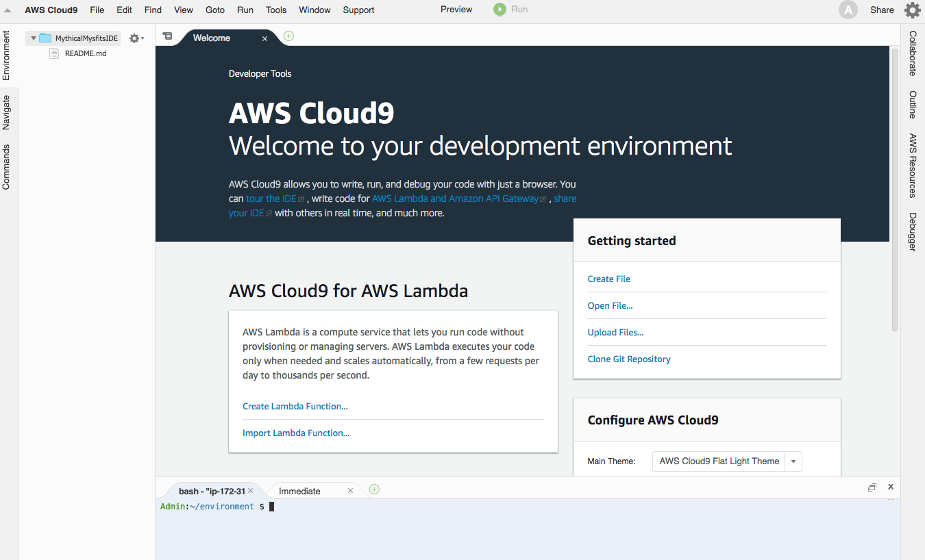Click the MythicalMysfitsIDE folder icon
Screen dimensions: 925x560
46,38
